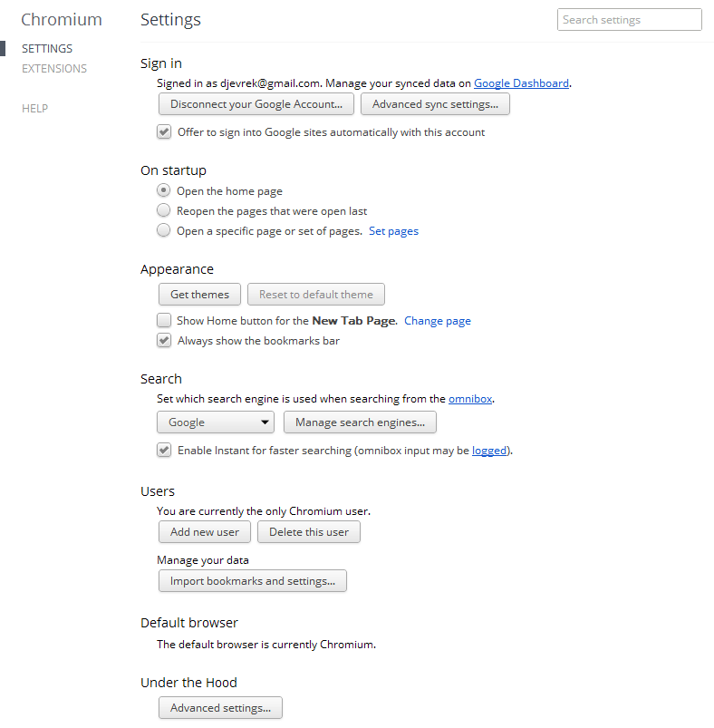Image resolution: width=714 pixels, height=728 pixels.
Task: Click the Get themes button
Action: click(x=199, y=295)
